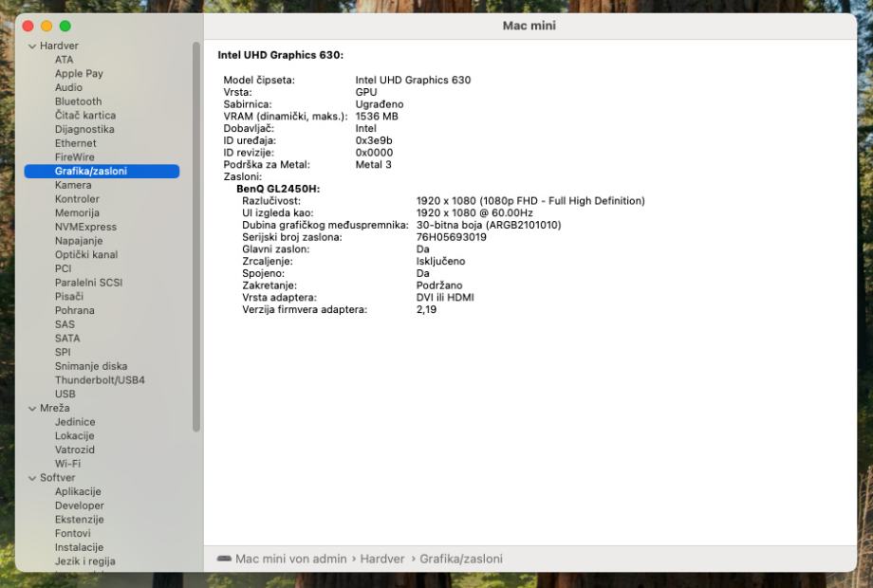The height and width of the screenshot is (588, 873).
Task: Open Jedinice under Mreža
Action: click(x=75, y=422)
